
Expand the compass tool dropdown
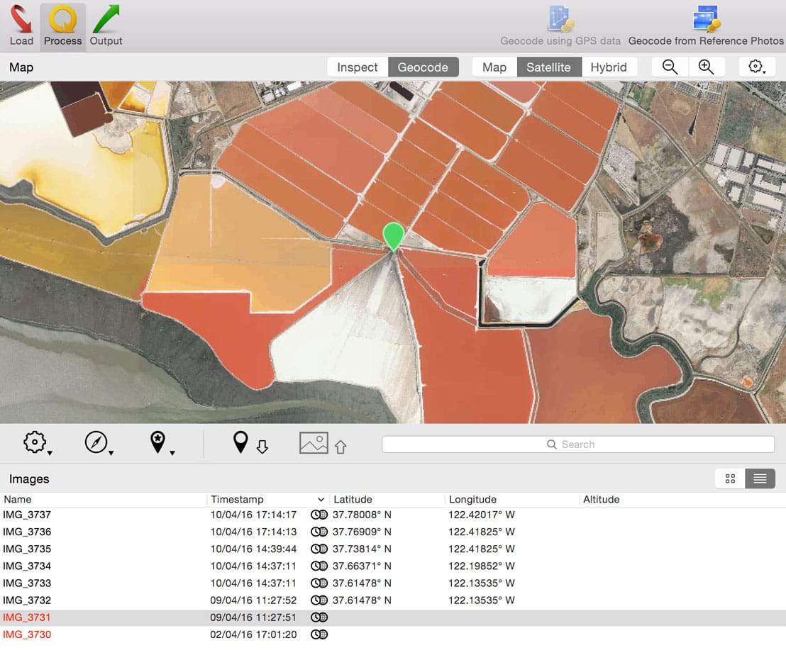[99, 443]
